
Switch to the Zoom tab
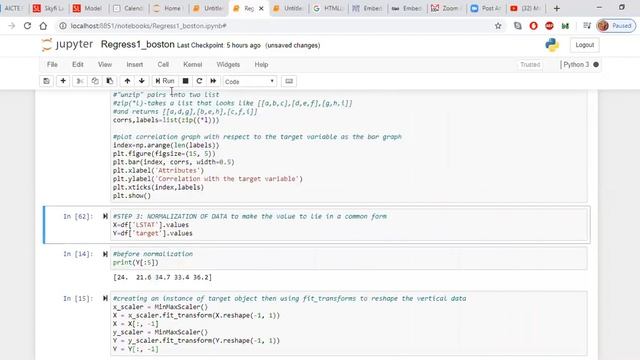pos(446,8)
